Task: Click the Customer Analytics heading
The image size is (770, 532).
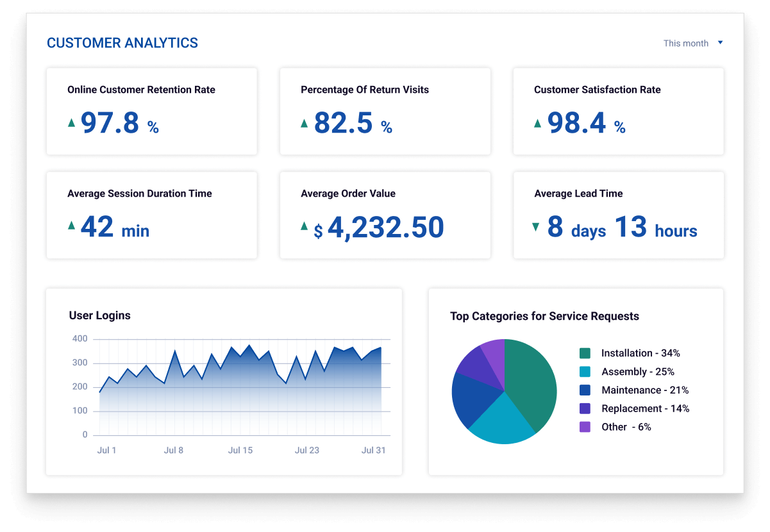Action: pyautogui.click(x=122, y=44)
